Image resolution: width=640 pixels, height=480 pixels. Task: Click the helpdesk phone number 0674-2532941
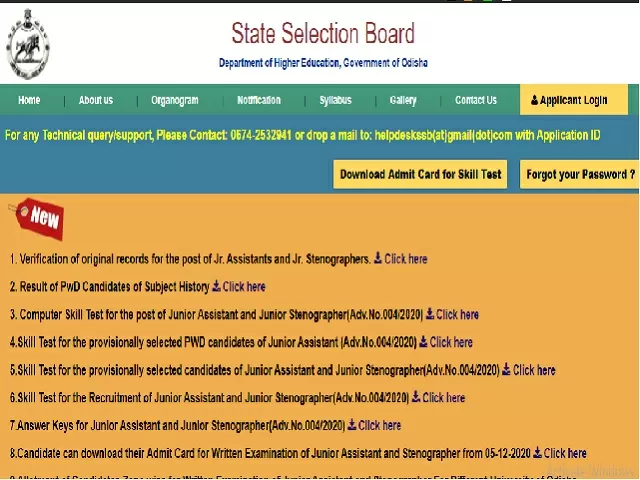click(x=261, y=135)
